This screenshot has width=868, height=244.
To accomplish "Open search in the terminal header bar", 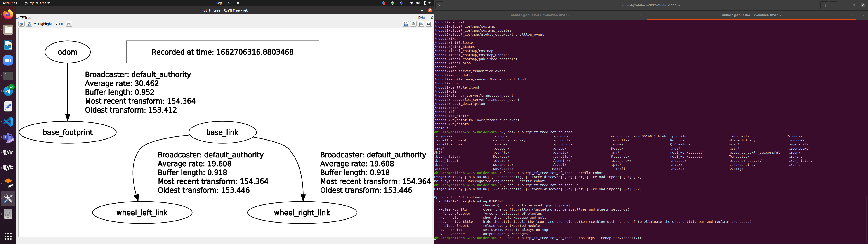I will point(824,5).
